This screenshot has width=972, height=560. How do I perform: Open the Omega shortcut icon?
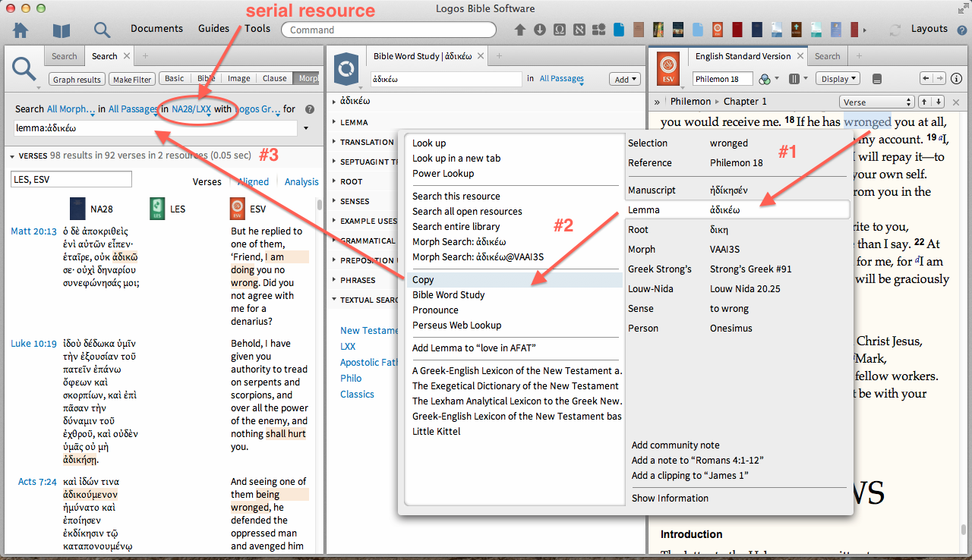point(559,30)
